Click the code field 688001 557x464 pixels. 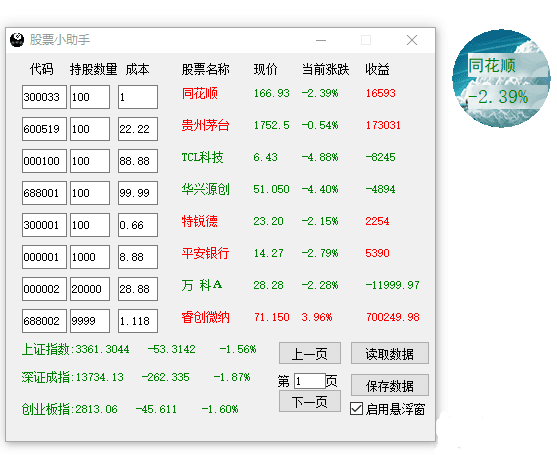[44, 193]
